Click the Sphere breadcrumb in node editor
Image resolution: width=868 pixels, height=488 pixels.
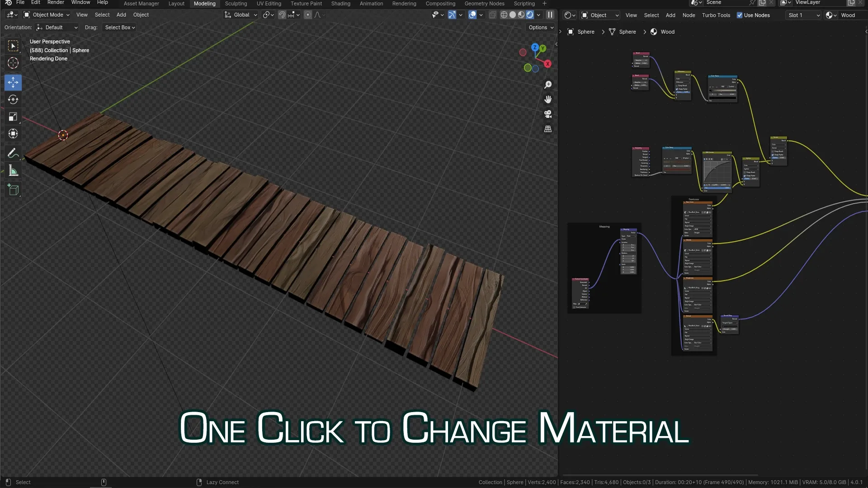tap(585, 32)
